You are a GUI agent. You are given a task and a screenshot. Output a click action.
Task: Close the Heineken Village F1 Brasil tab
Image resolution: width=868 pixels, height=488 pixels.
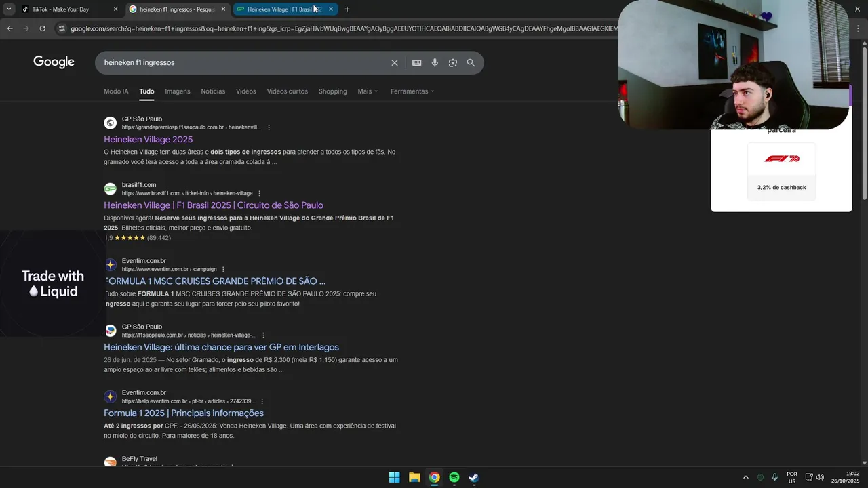tap(330, 9)
